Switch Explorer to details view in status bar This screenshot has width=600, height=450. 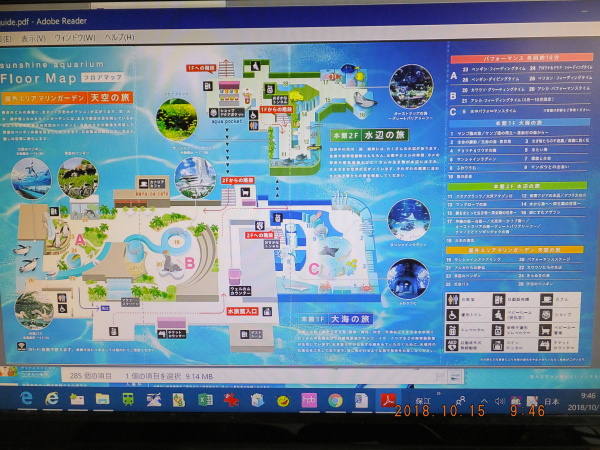pos(441,377)
